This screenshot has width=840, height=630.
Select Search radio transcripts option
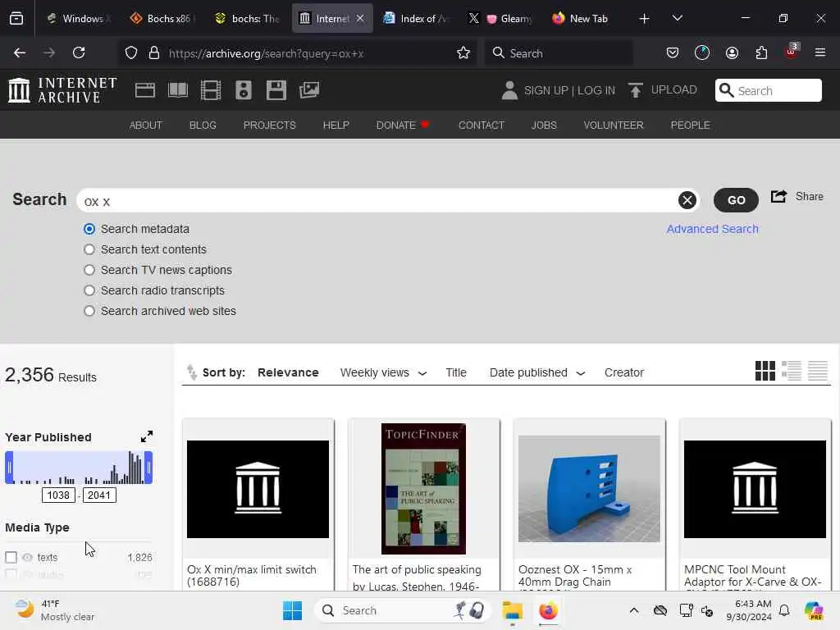(x=89, y=290)
